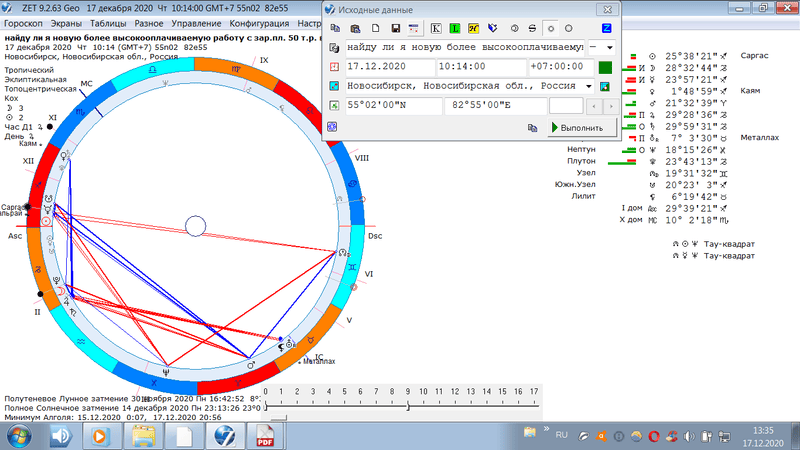Viewport: 800px width, 450px height.
Task: Select the large circle chart mode toggle
Action: pyautogui.click(x=567, y=26)
